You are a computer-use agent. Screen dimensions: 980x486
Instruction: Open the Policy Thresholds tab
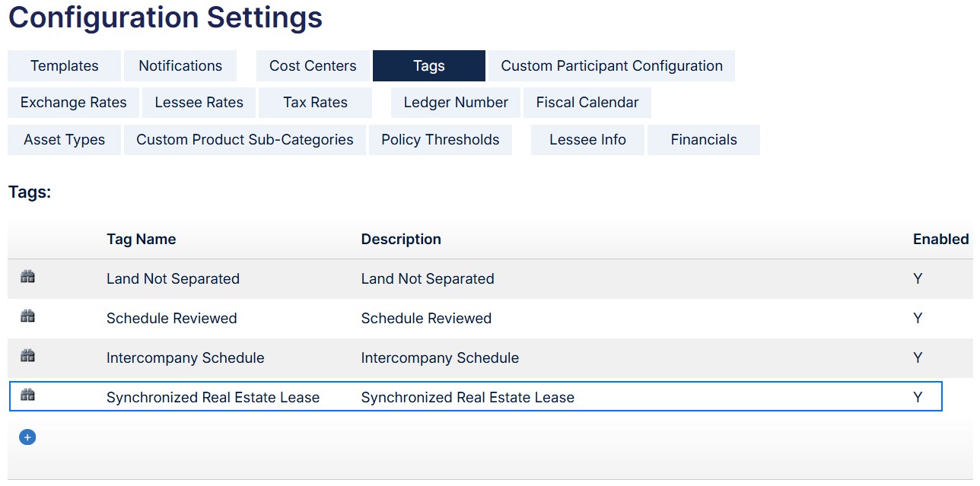pos(441,140)
